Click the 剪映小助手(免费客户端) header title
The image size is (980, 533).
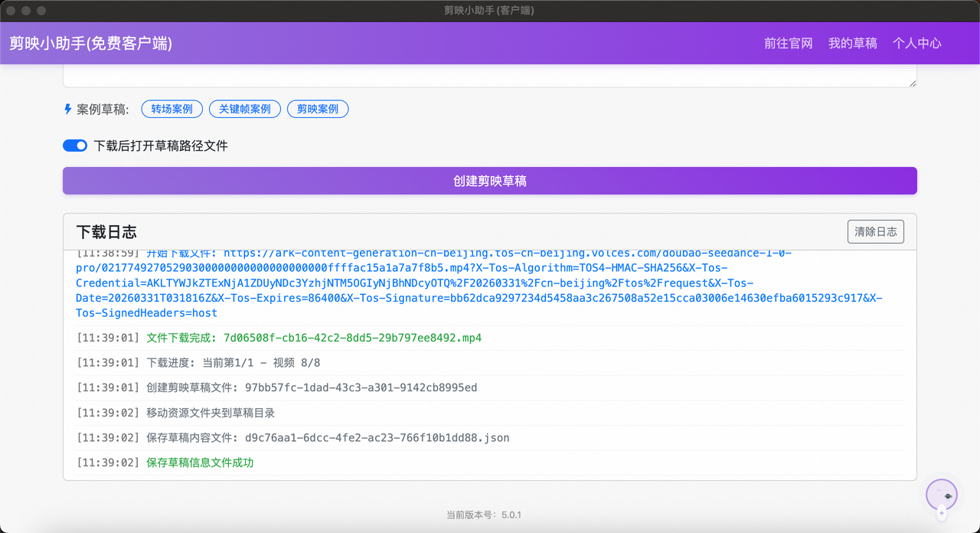click(90, 44)
